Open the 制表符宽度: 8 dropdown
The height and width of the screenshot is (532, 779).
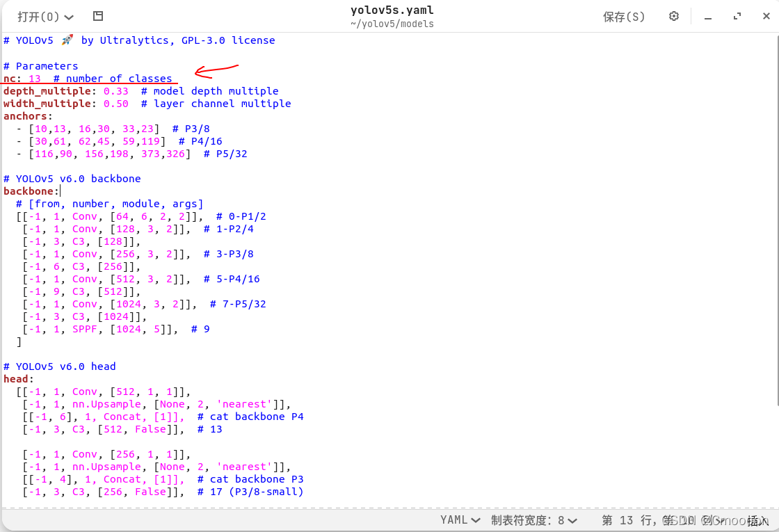coord(534,520)
